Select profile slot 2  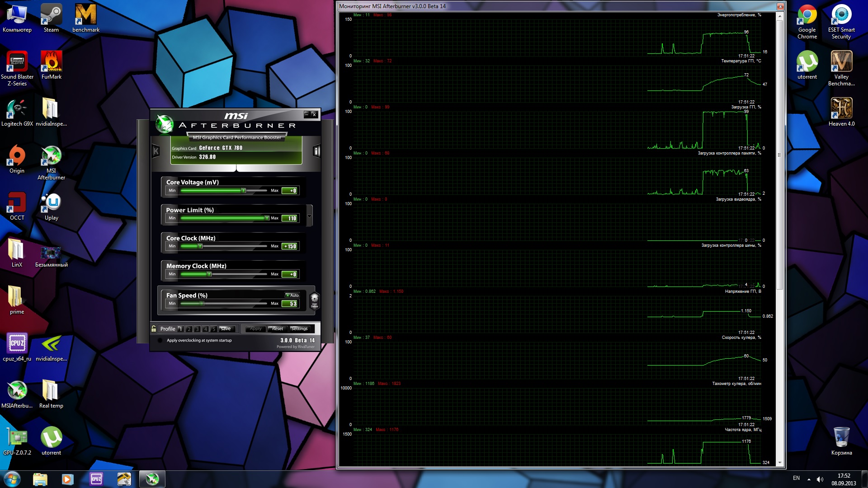tap(189, 329)
